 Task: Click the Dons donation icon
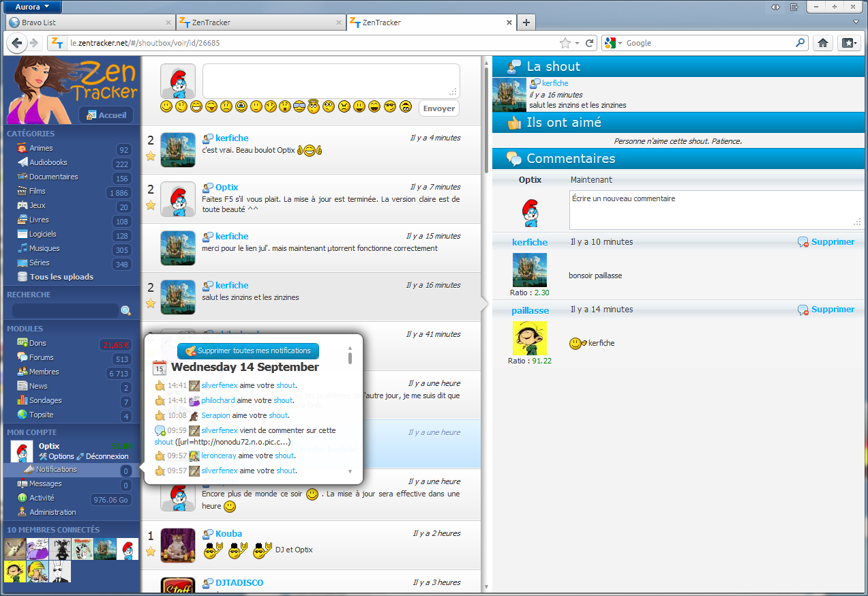22,342
